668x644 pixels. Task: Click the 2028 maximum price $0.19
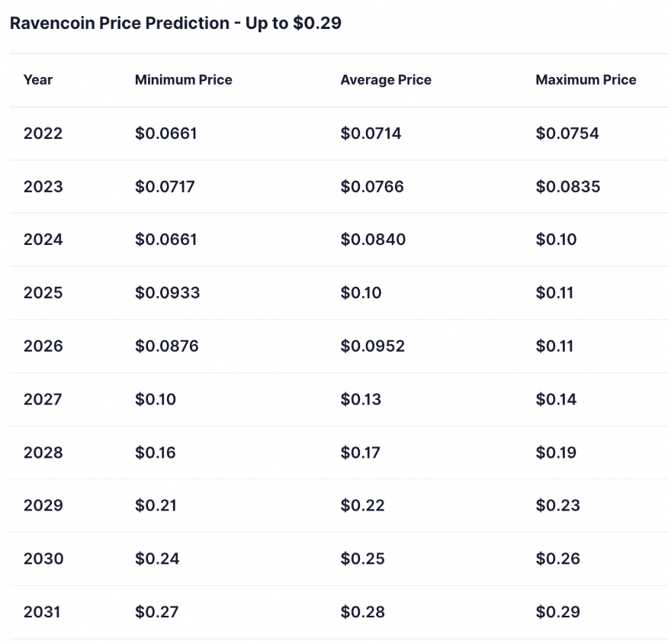(x=556, y=452)
